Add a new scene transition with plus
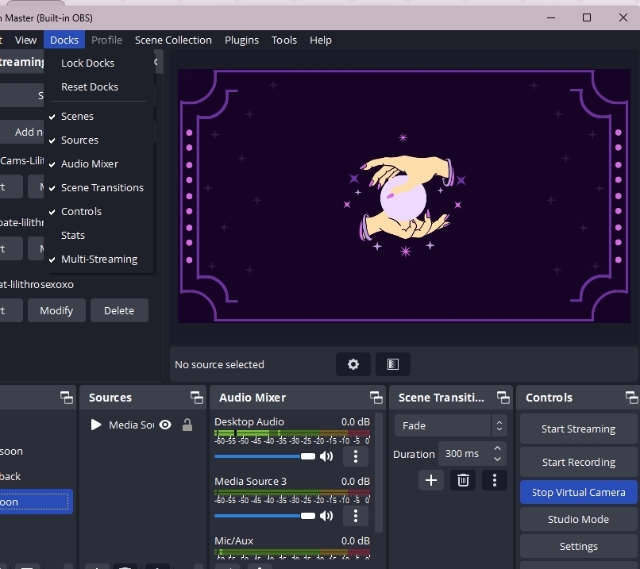 431,480
